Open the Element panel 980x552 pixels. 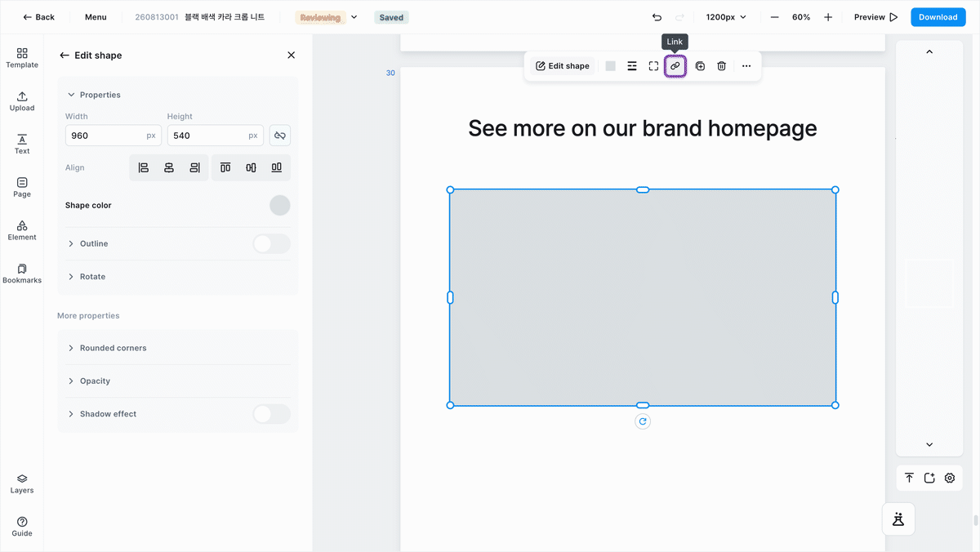coord(22,230)
